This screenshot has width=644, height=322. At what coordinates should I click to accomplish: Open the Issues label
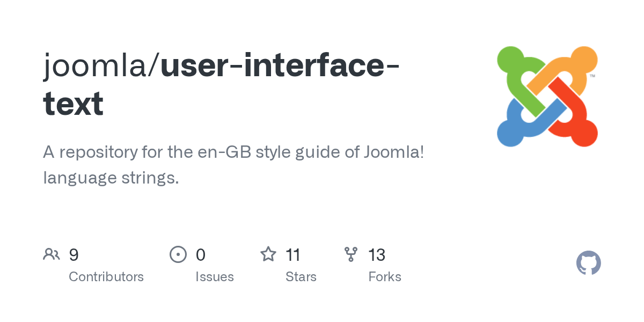[x=215, y=277]
